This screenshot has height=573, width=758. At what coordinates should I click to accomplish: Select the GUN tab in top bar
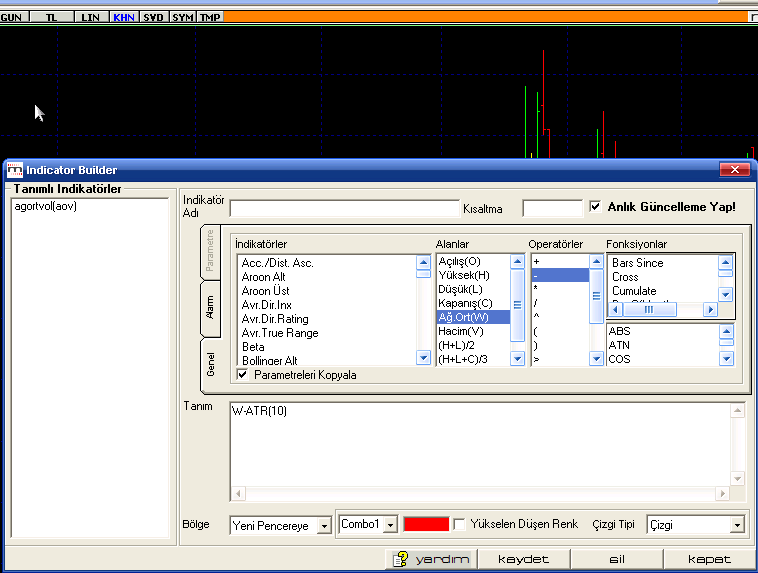click(x=15, y=17)
